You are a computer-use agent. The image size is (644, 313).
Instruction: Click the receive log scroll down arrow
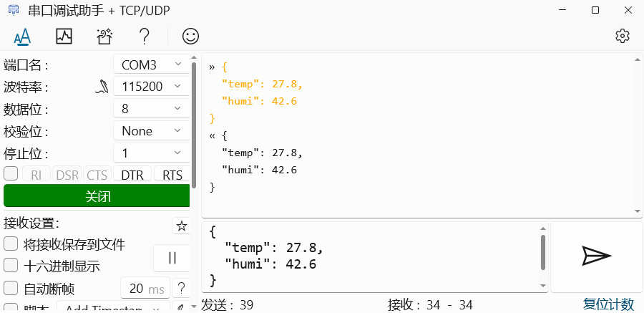tap(638, 211)
